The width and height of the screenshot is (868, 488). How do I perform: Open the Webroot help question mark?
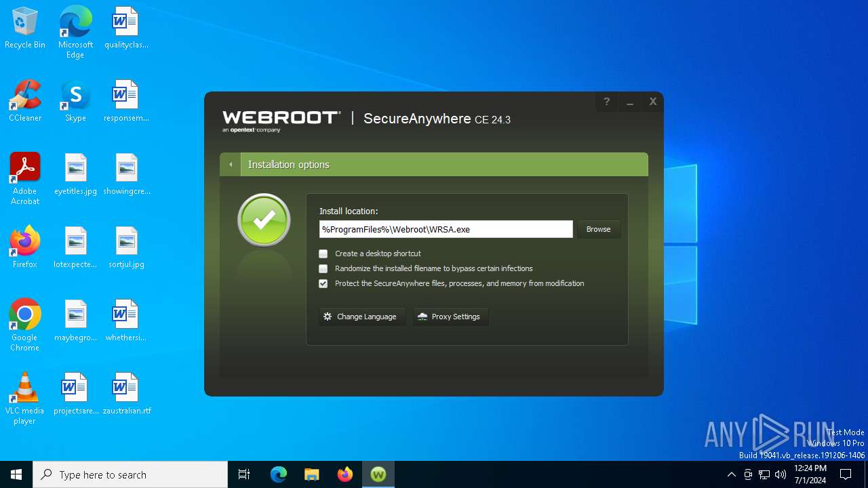click(x=606, y=102)
